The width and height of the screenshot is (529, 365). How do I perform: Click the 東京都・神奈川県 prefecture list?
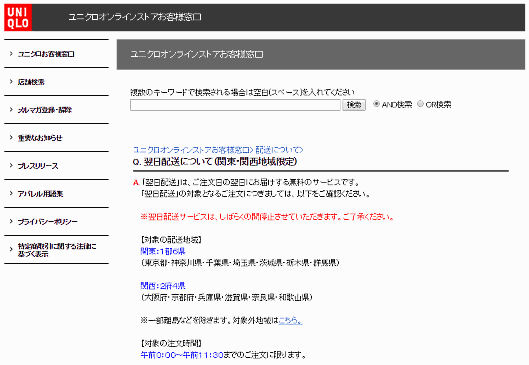[240, 263]
